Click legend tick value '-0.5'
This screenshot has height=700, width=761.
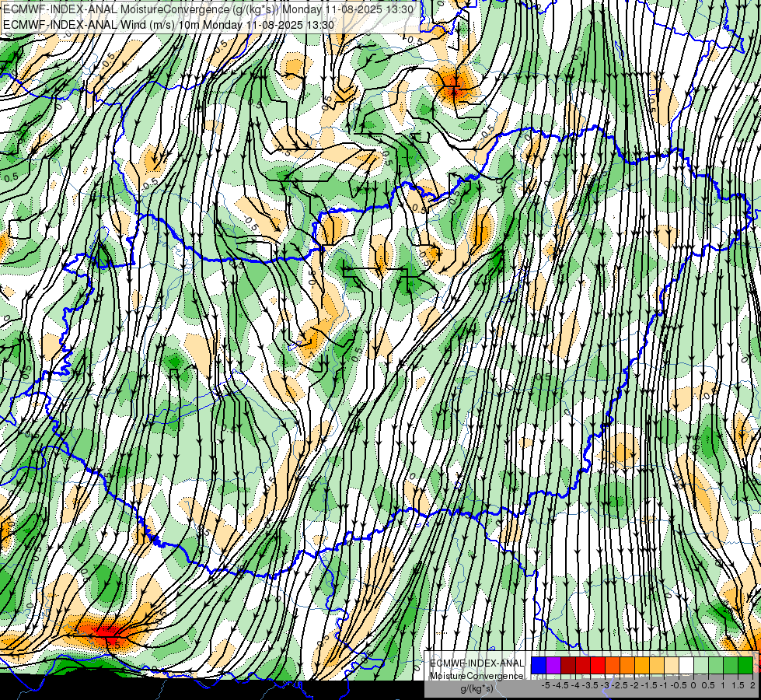[x=679, y=685]
